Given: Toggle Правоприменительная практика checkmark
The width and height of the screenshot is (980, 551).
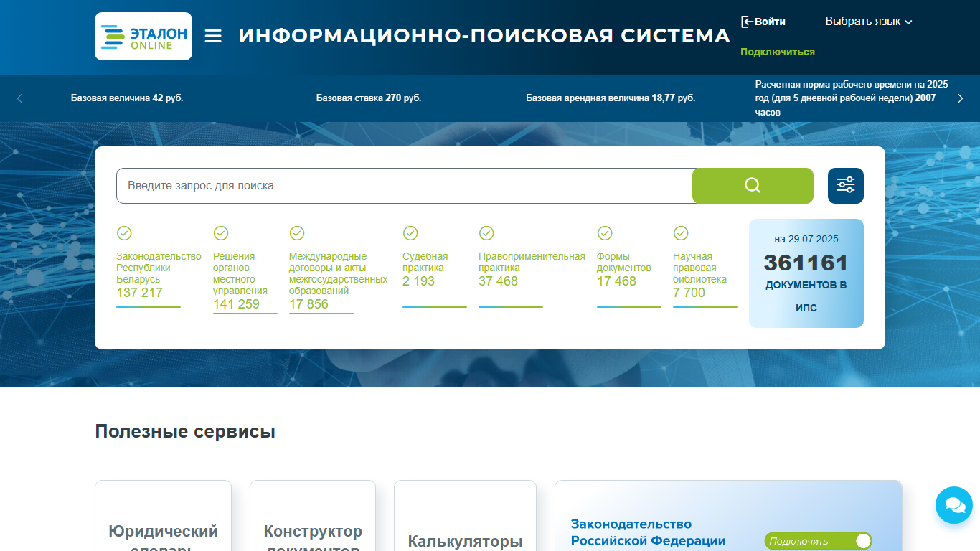Looking at the screenshot, I should (x=486, y=233).
